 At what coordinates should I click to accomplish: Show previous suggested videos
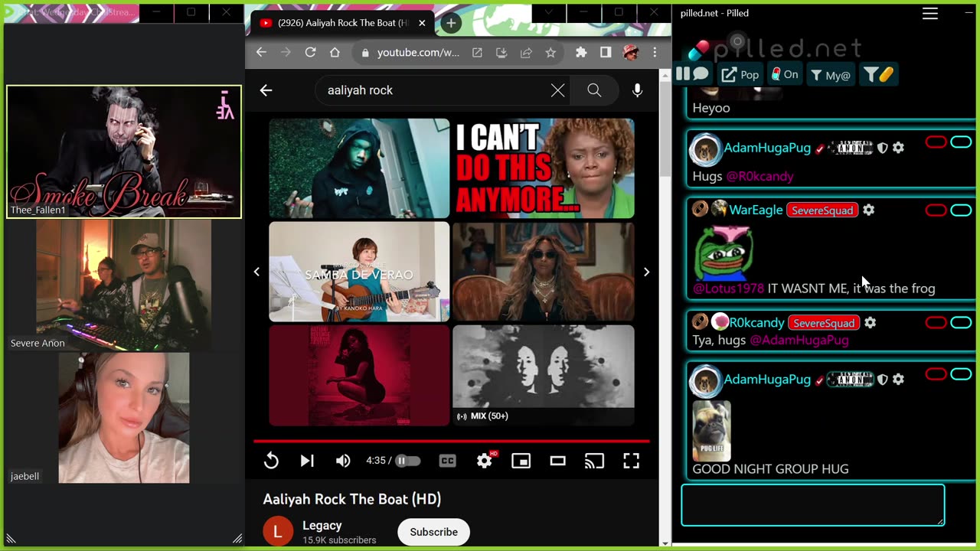pos(256,272)
